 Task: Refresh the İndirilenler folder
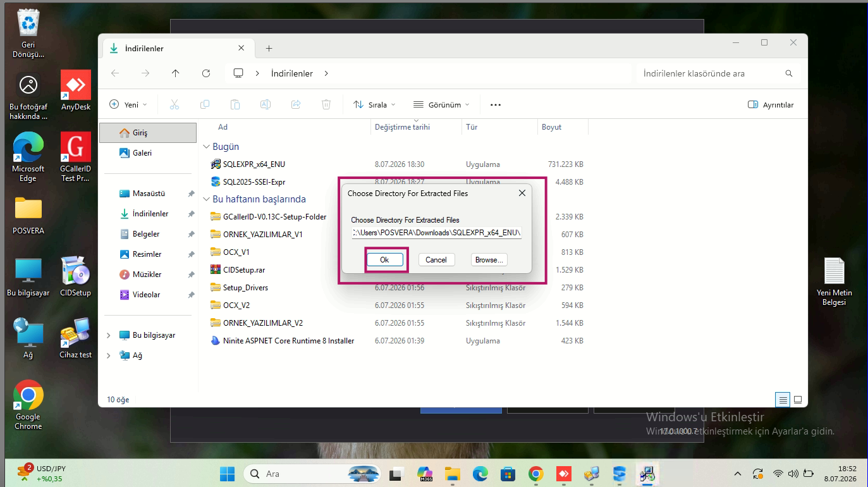point(206,73)
